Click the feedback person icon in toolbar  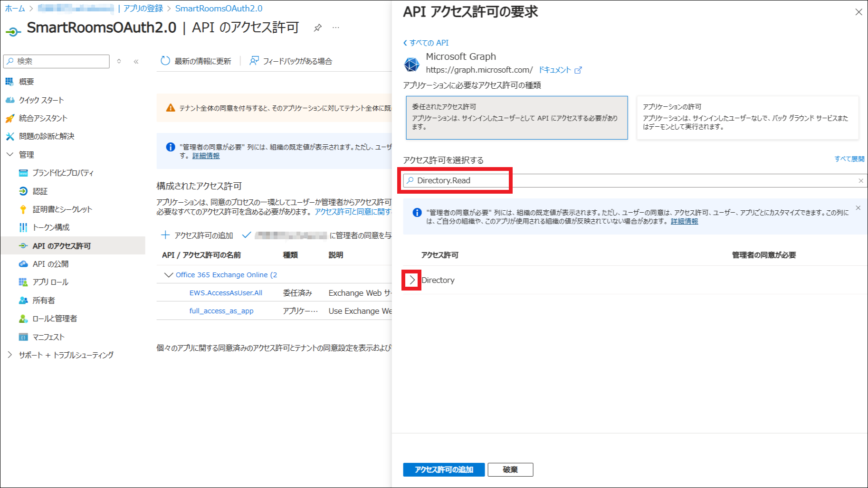coord(254,61)
